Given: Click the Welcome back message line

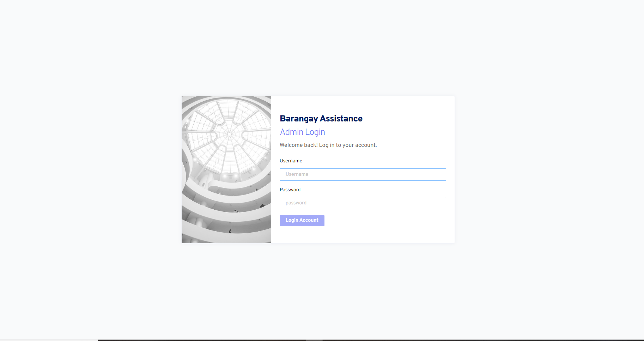Looking at the screenshot, I should (328, 145).
